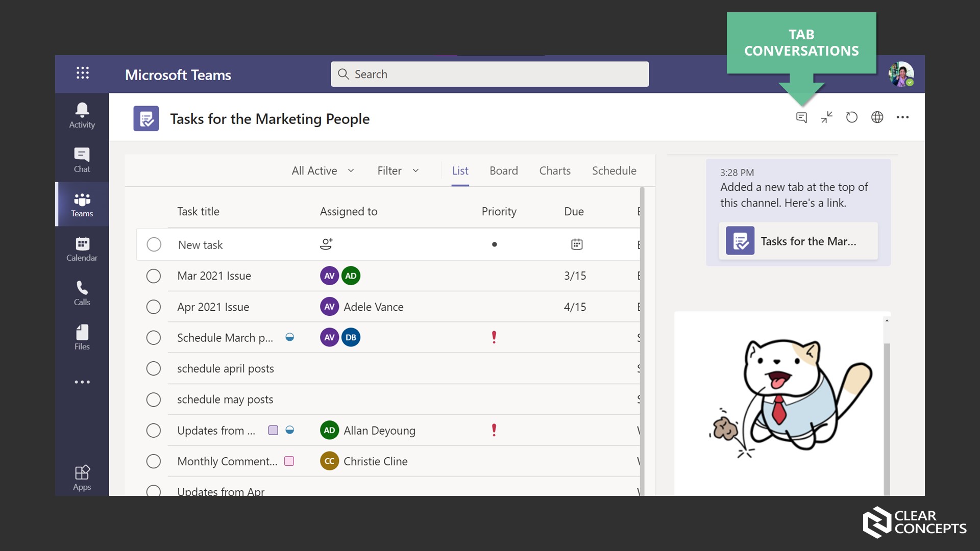
Task: Click the task list vertical scrollbar
Action: pyautogui.click(x=642, y=341)
